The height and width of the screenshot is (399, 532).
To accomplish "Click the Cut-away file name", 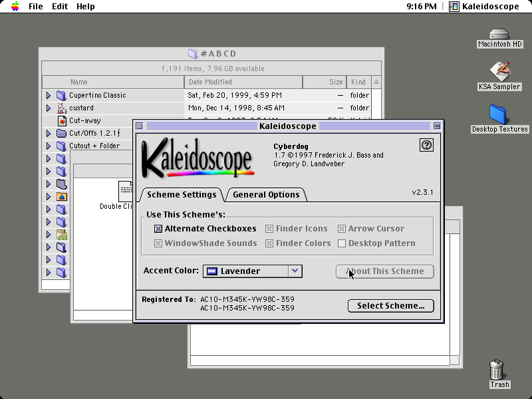I will click(x=85, y=120).
